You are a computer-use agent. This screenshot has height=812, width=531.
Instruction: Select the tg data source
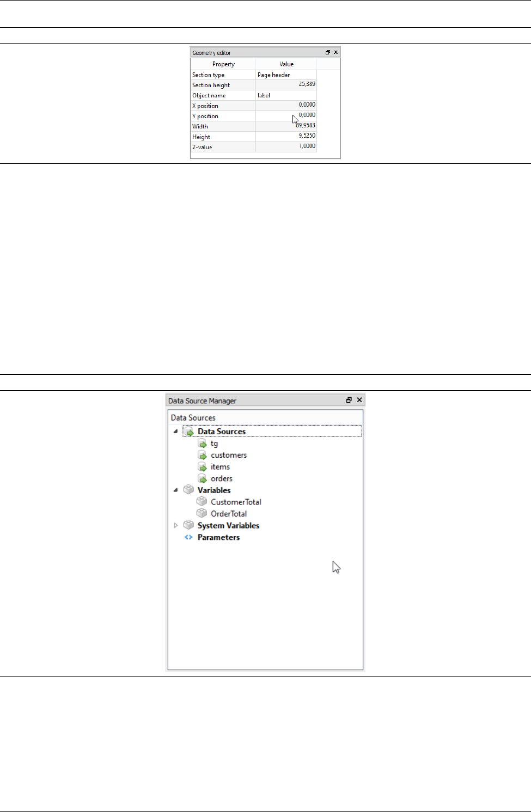point(214,444)
